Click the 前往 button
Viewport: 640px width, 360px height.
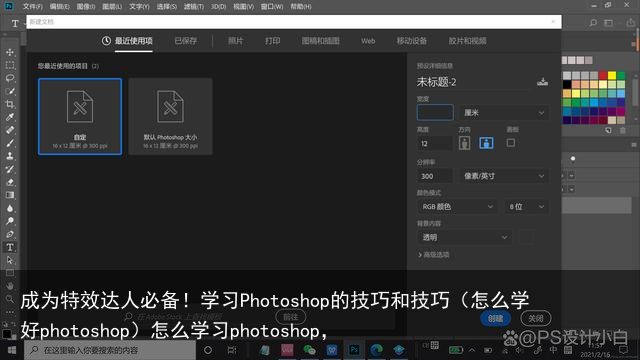[291, 317]
